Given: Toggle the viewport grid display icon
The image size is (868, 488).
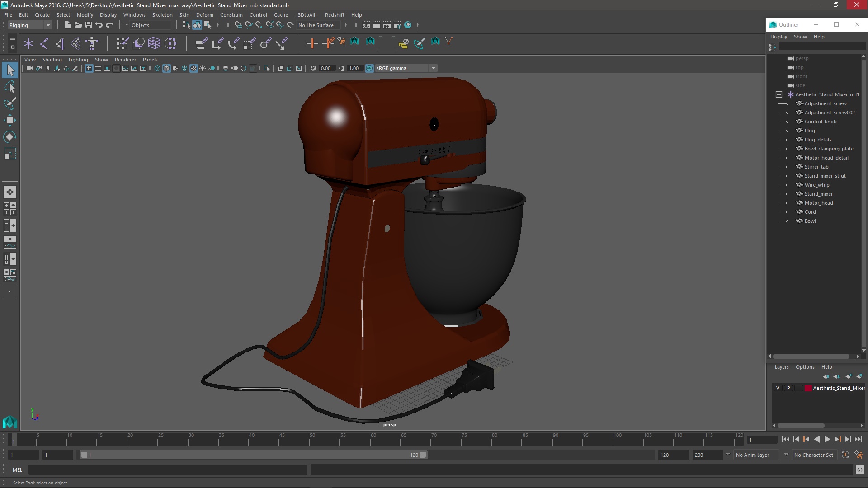Looking at the screenshot, I should [89, 68].
